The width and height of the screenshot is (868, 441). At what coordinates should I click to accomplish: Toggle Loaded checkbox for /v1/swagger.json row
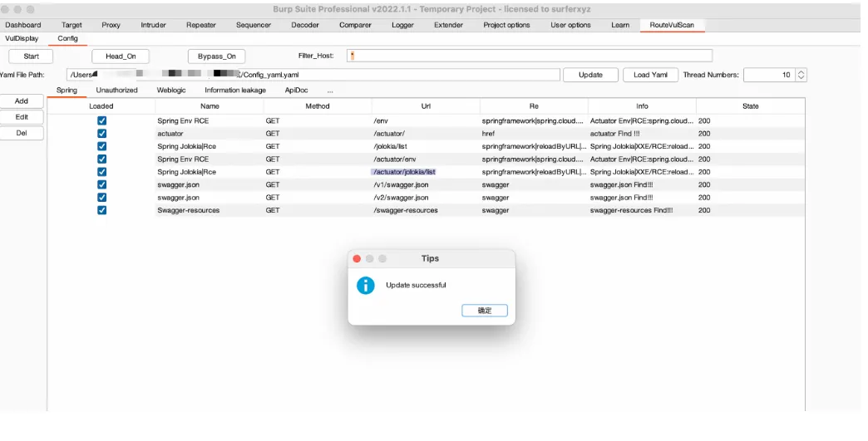tap(102, 184)
